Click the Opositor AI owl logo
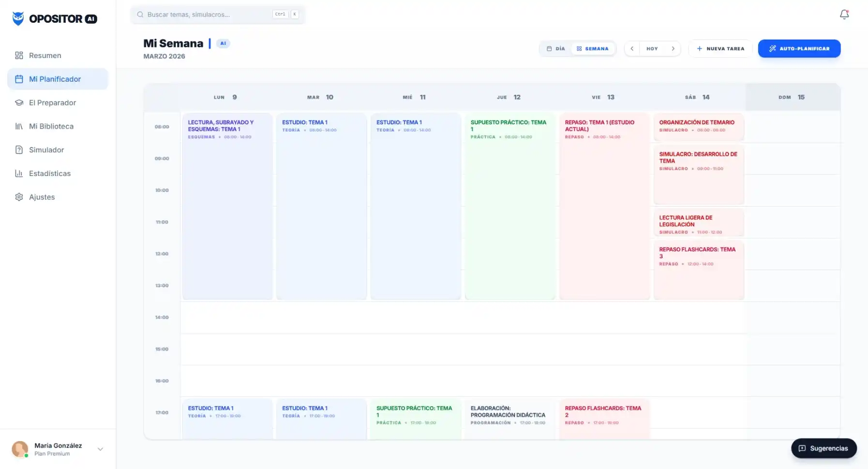 (18, 19)
